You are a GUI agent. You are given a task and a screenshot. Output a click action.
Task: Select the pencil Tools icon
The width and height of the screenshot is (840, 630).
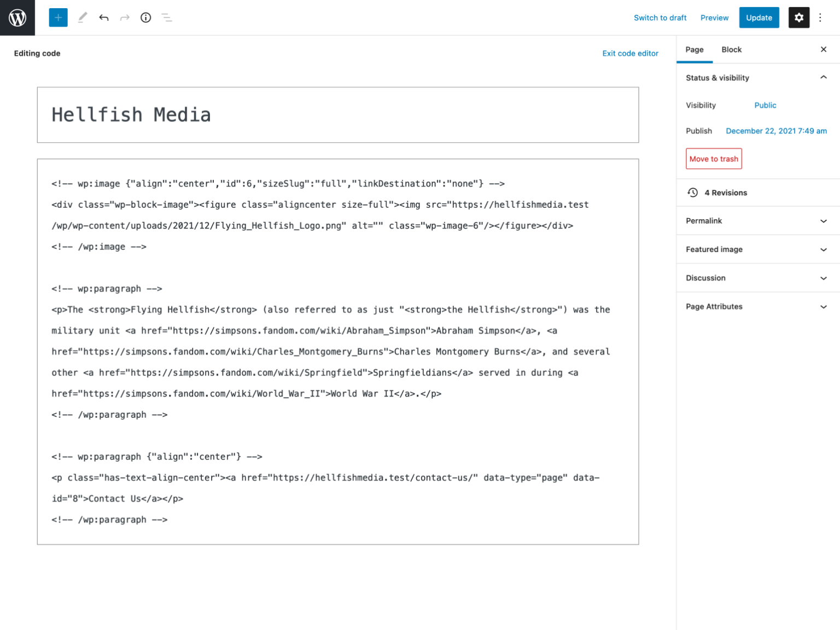[83, 17]
